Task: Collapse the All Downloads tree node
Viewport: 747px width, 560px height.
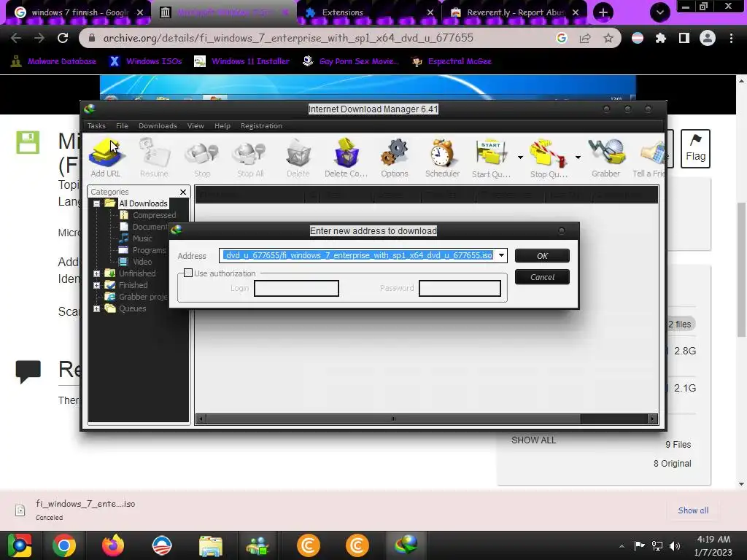Action: (x=97, y=204)
